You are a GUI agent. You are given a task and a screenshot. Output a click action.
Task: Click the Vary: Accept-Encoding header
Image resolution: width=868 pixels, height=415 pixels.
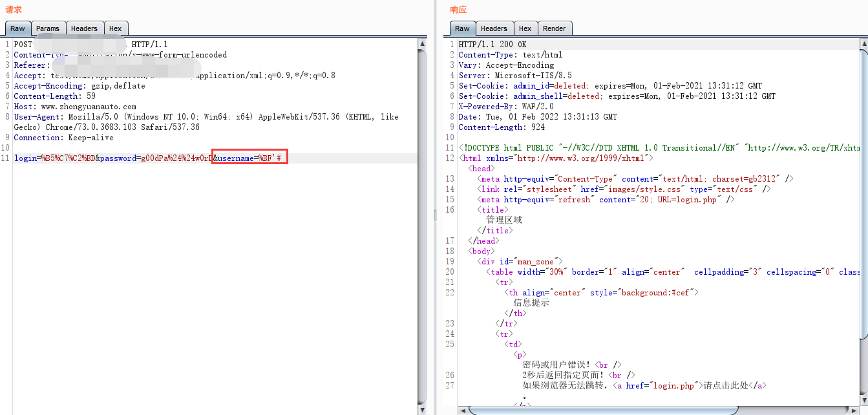[x=506, y=65]
